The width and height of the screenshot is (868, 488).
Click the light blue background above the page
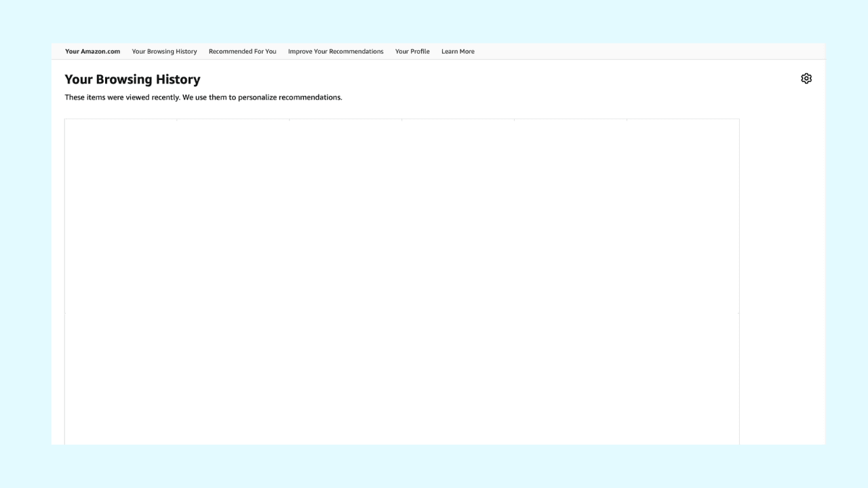(434, 20)
